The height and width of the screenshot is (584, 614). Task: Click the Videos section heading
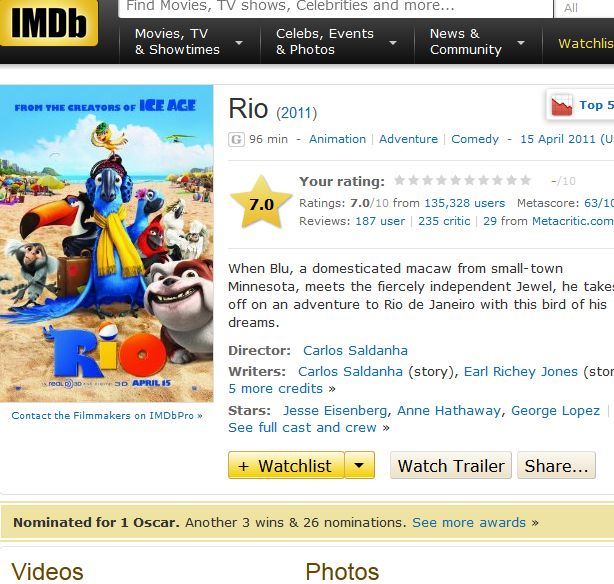pos(47,571)
